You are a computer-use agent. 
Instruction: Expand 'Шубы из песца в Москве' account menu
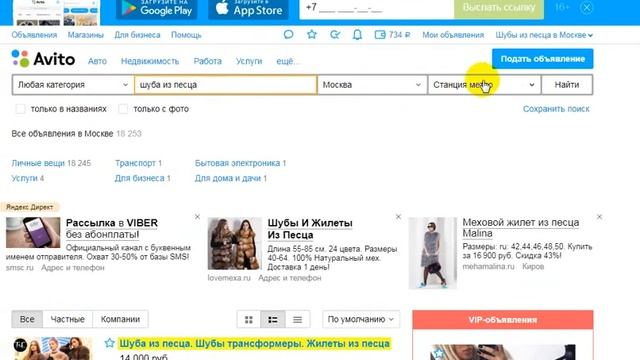point(544,35)
